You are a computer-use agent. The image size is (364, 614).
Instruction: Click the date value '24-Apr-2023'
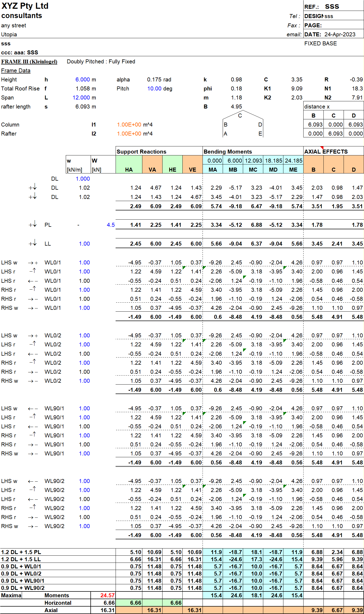340,34
